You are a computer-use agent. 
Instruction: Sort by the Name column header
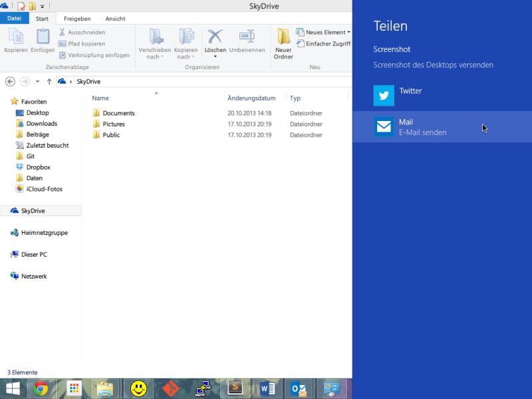pos(100,98)
